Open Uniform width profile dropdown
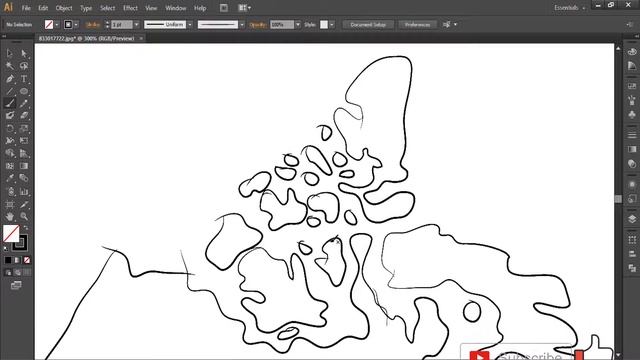Screen dimensions: 640x360 [190, 25]
